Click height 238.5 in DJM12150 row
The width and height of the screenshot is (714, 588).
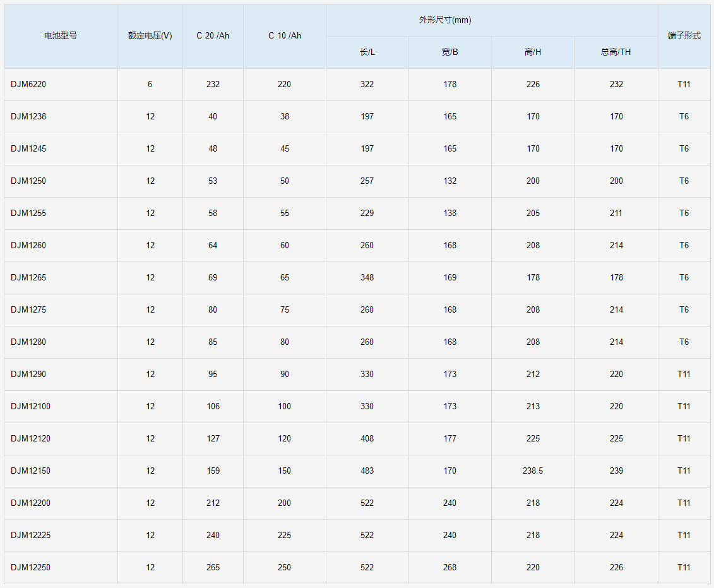pos(533,471)
